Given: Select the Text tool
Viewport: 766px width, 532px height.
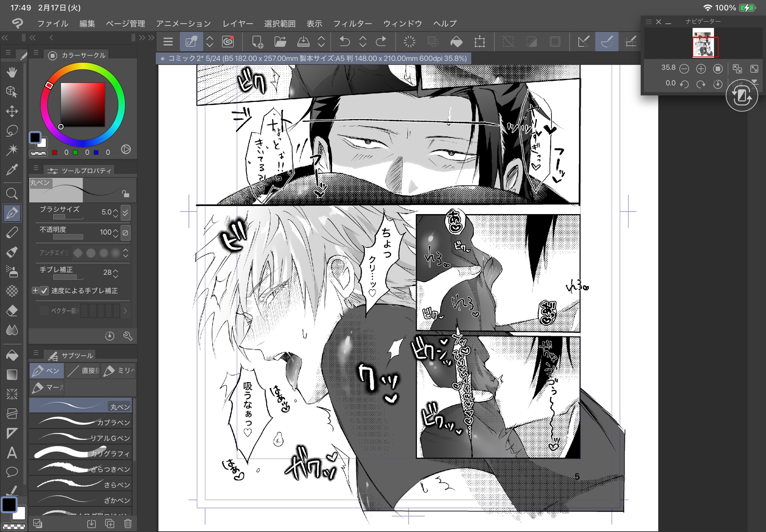Looking at the screenshot, I should tap(12, 453).
